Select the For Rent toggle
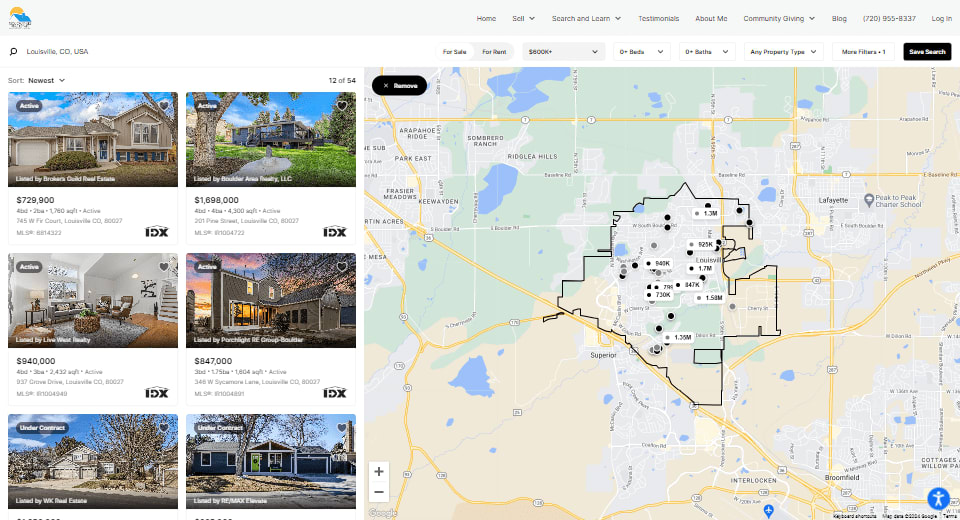 coord(494,51)
